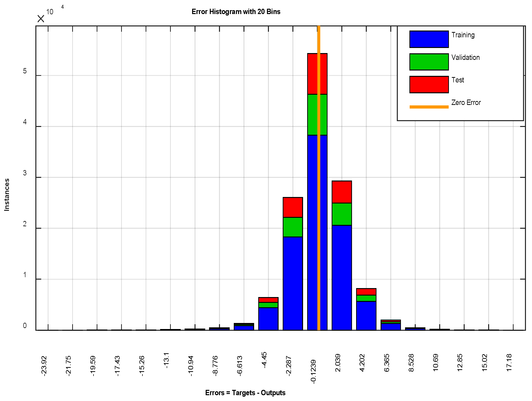Click the red segment of the tallest bar
The image size is (532, 401).
pos(313,74)
